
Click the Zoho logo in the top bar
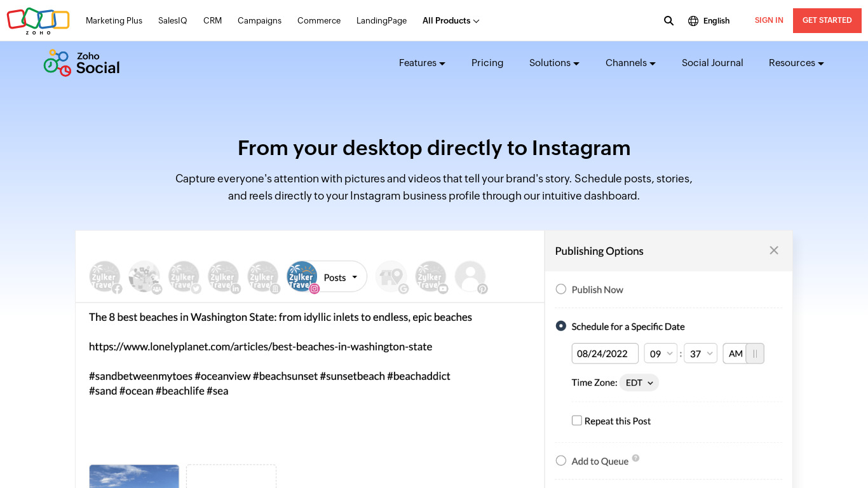pyautogui.click(x=38, y=20)
